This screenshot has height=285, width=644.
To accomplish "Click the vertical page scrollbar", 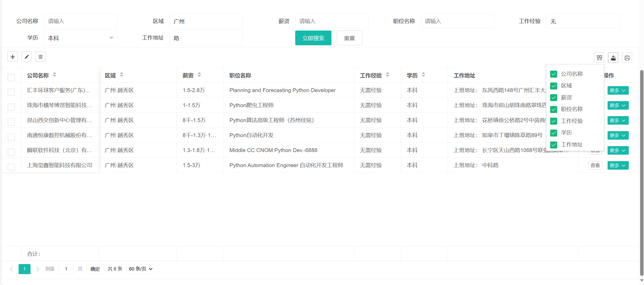I will tap(641, 173).
